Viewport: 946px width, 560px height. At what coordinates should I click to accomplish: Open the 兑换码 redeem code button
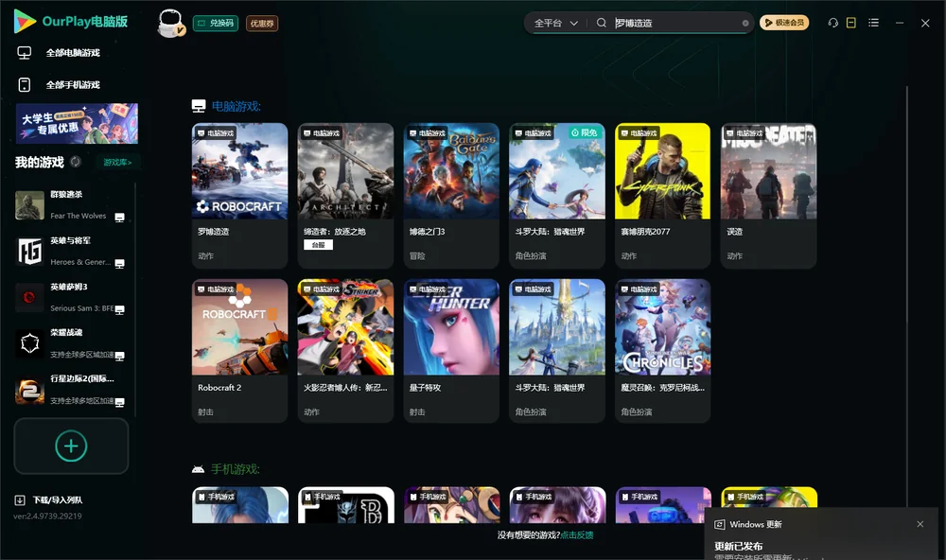pyautogui.click(x=216, y=23)
